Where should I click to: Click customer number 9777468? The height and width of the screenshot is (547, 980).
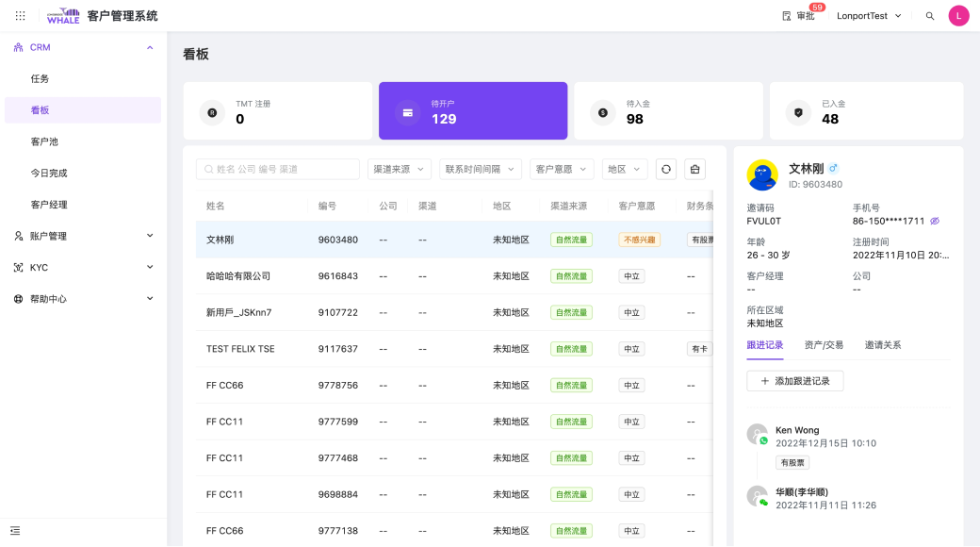338,458
